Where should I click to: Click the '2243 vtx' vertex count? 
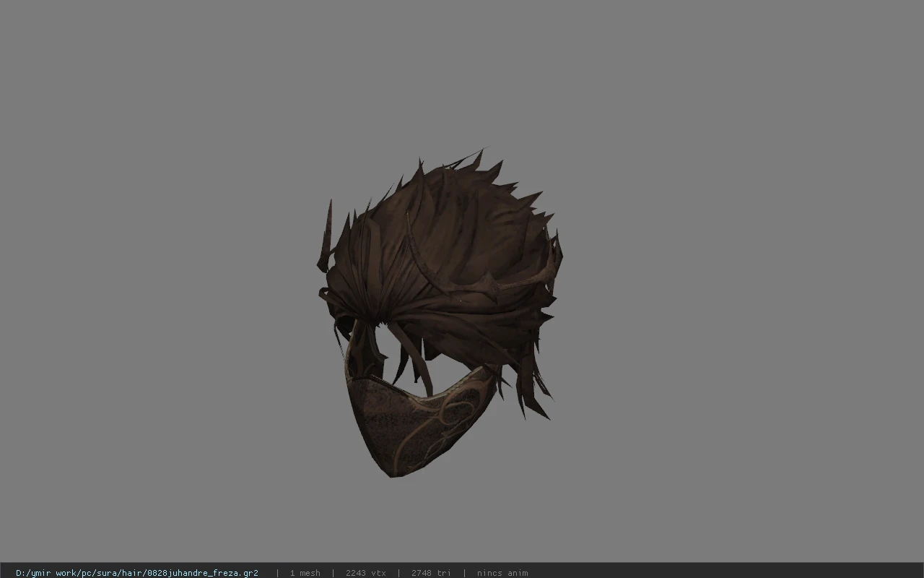pos(365,573)
